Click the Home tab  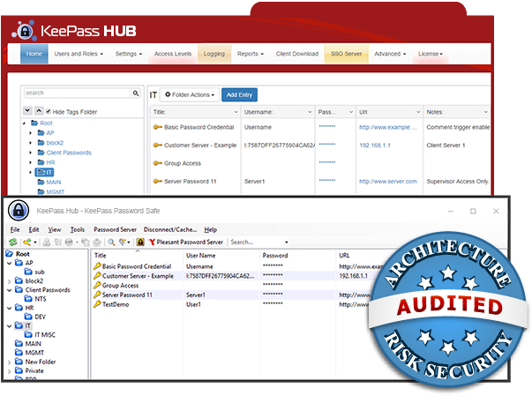click(34, 54)
